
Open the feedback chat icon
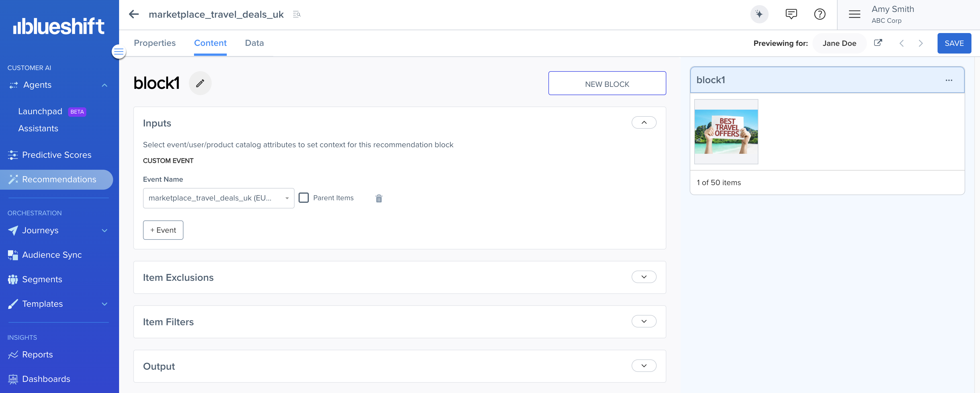[x=791, y=15]
